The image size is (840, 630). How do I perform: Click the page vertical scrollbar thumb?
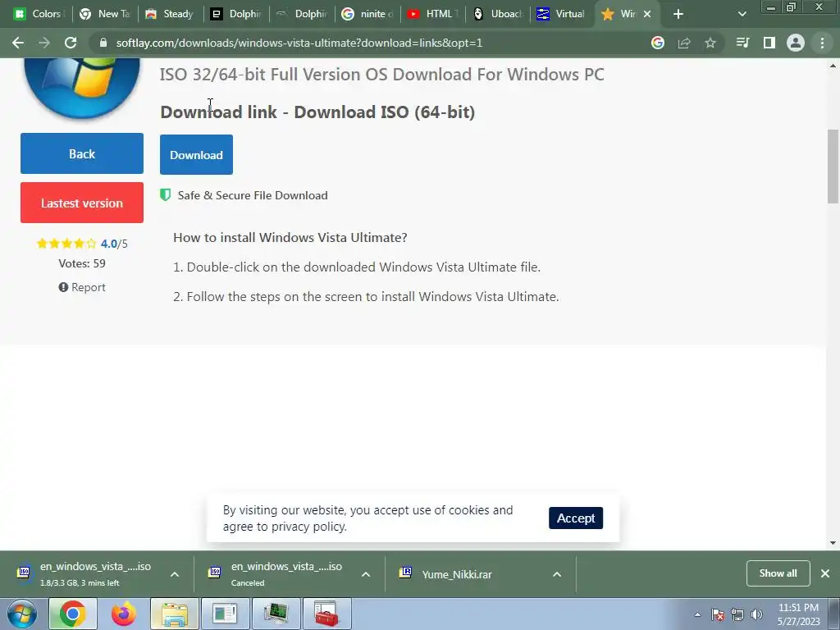pos(833,166)
